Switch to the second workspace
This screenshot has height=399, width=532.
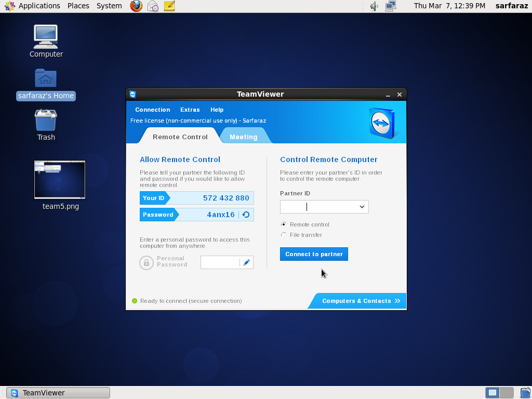(x=507, y=393)
